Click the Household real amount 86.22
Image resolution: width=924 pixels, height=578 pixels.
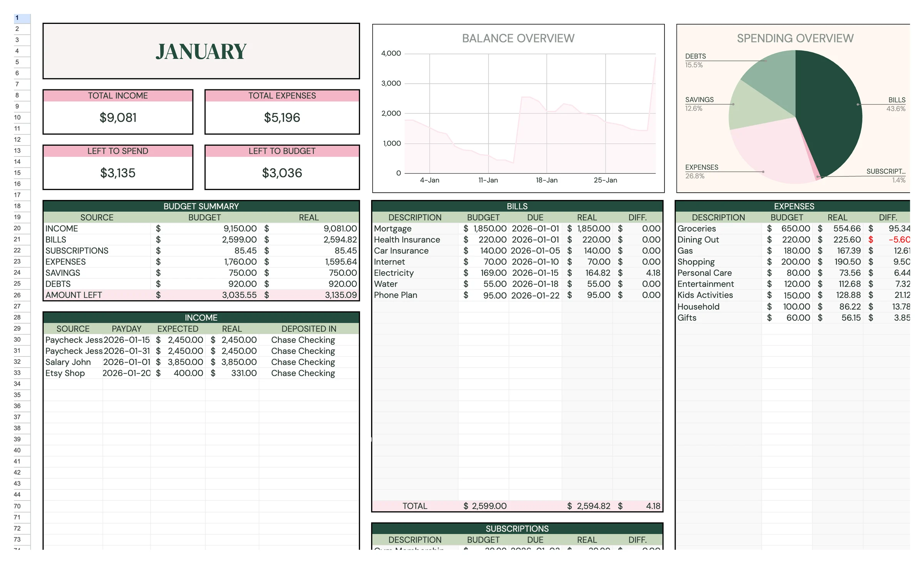click(x=838, y=307)
